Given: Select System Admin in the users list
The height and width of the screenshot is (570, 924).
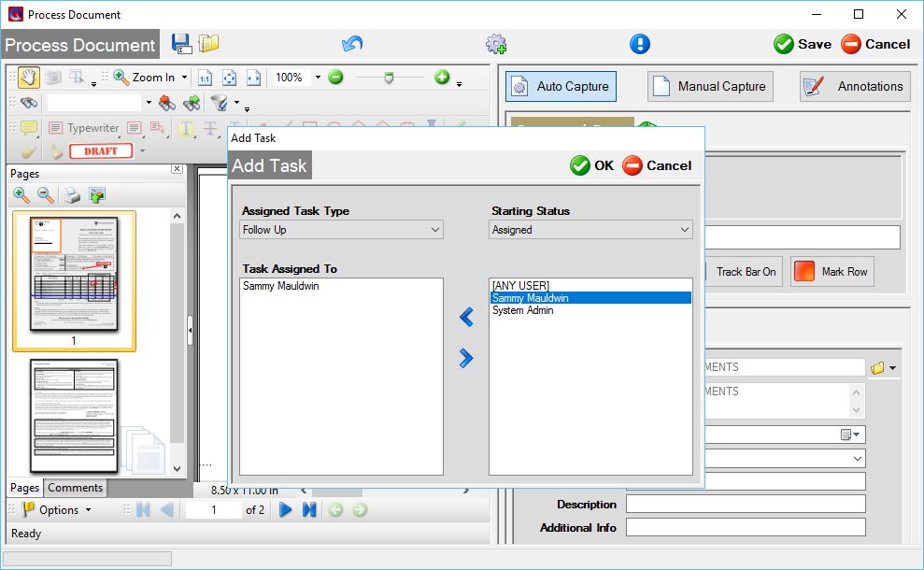Looking at the screenshot, I should pyautogui.click(x=522, y=310).
